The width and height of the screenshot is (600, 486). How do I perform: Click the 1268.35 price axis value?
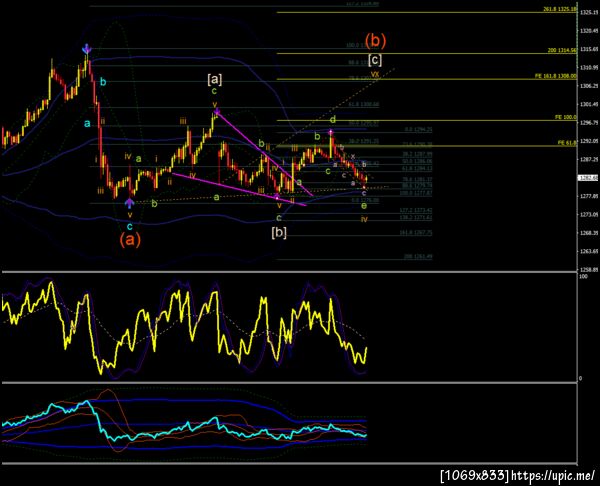tap(589, 233)
